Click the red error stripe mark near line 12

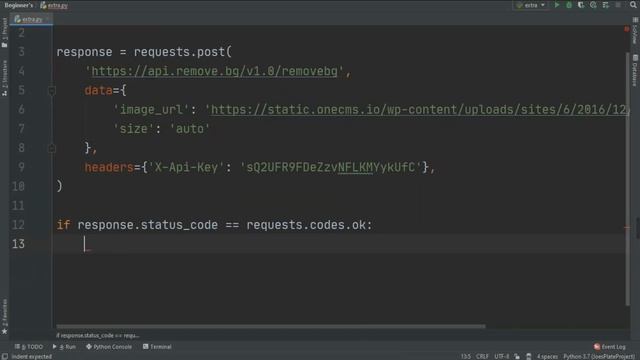coord(627,227)
